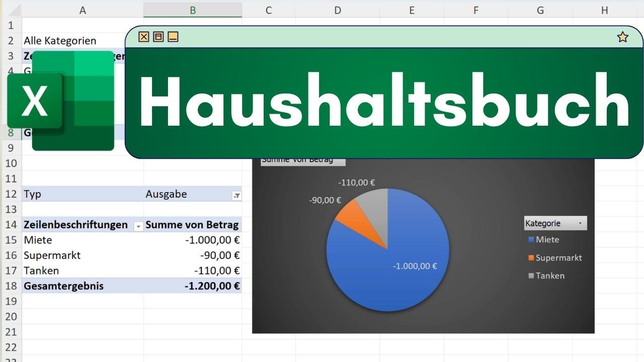This screenshot has width=644, height=362.
Task: Select column D header
Action: (x=338, y=10)
